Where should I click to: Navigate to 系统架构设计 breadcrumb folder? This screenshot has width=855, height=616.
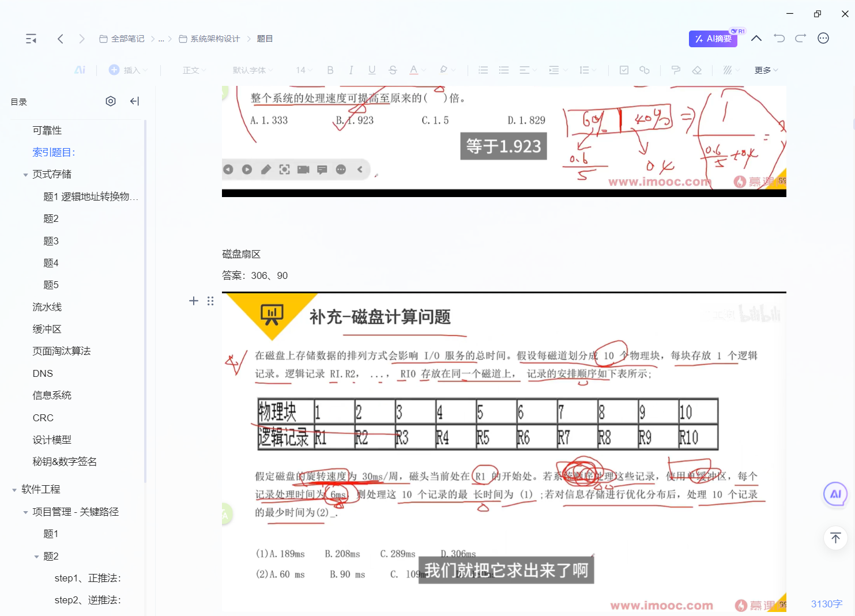[x=214, y=39]
